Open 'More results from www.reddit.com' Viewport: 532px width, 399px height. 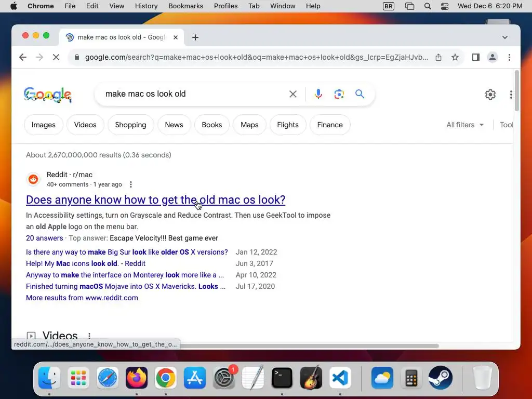tap(82, 298)
